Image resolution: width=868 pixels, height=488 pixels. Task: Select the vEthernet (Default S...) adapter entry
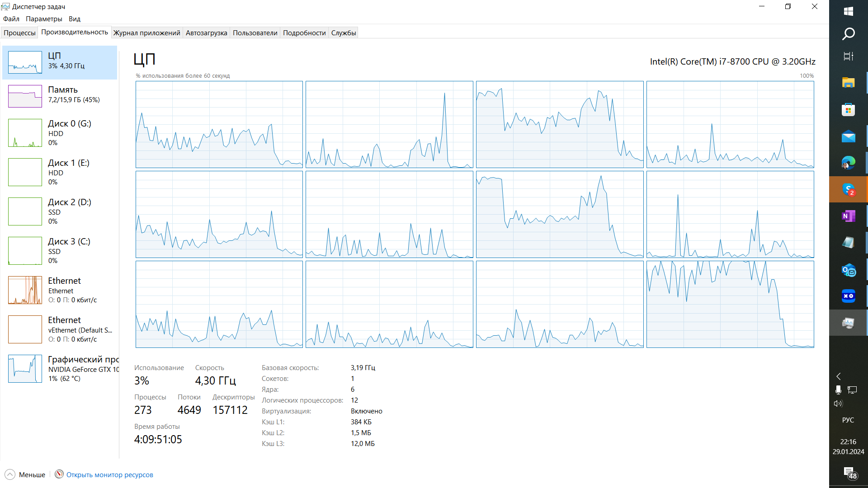pos(60,329)
